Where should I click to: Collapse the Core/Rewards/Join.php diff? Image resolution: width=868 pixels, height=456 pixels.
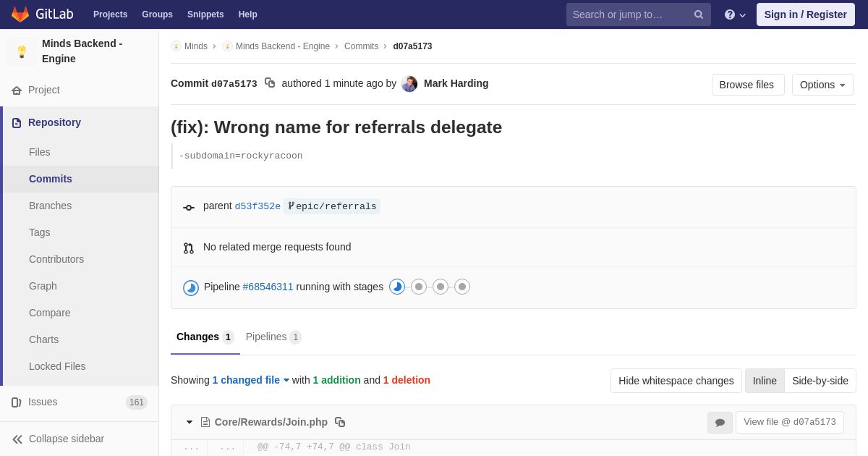click(190, 422)
